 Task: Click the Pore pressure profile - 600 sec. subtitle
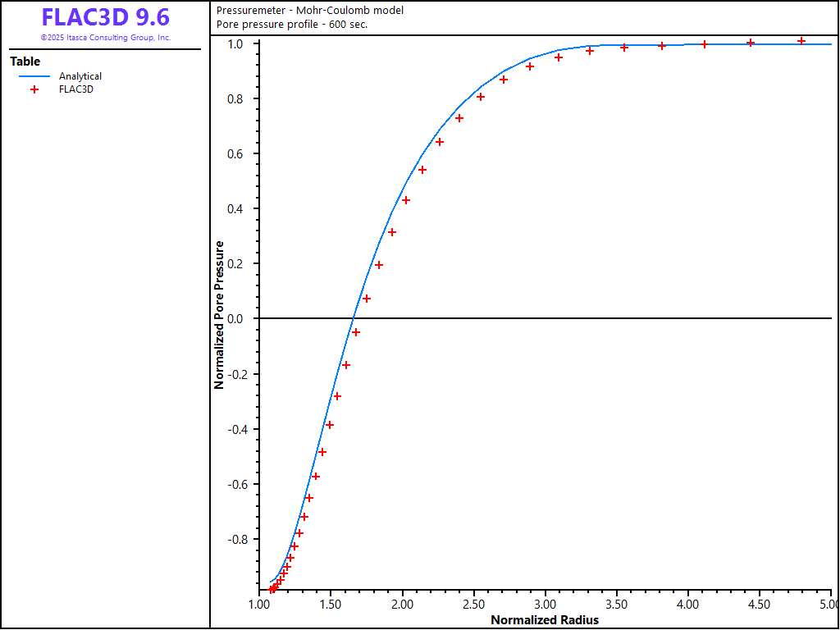(x=291, y=24)
